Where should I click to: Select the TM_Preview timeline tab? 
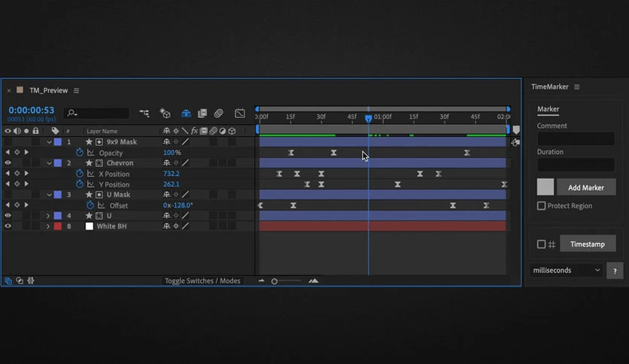pos(49,90)
